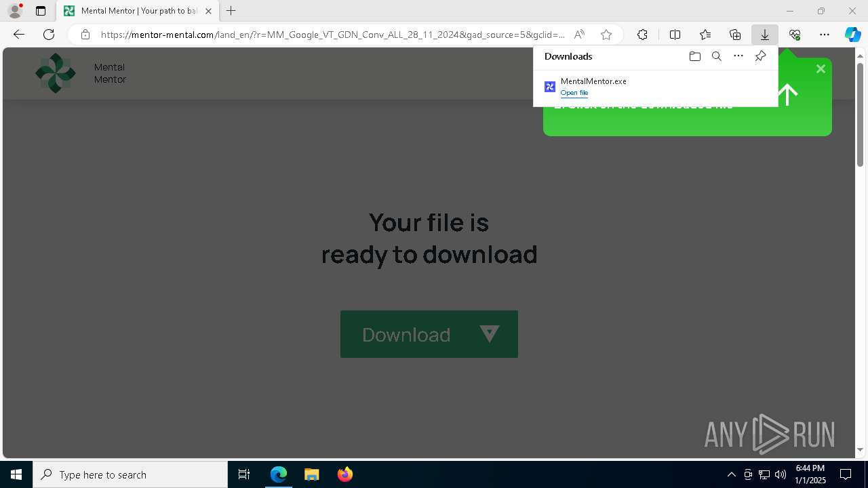Open a new browser tab
The image size is (868, 488).
(x=231, y=11)
